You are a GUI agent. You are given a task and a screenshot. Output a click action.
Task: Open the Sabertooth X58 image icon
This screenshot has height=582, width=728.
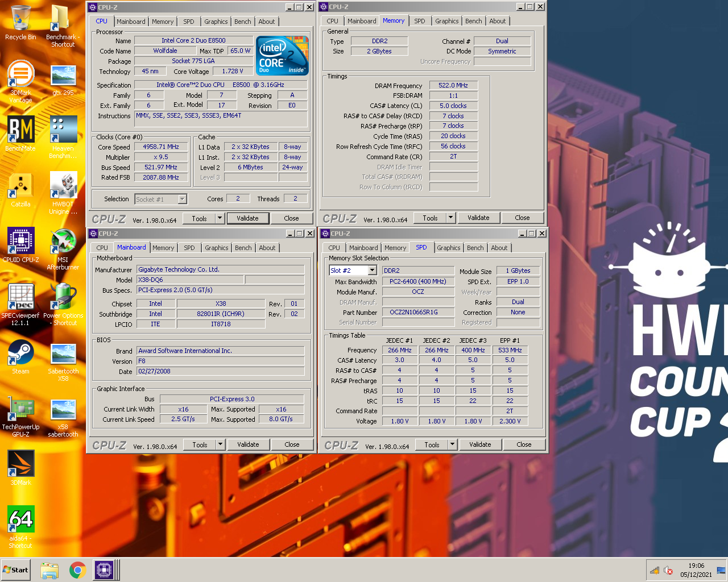[x=63, y=360]
